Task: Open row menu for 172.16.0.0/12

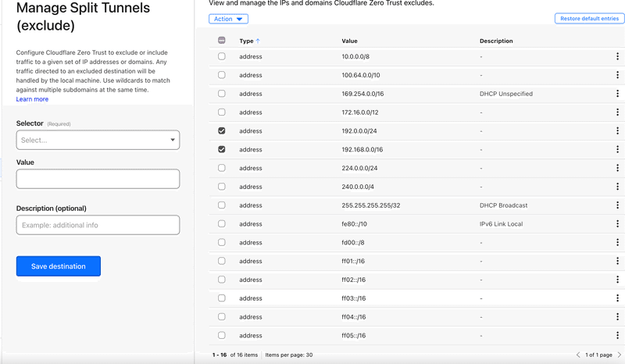Action: point(617,112)
